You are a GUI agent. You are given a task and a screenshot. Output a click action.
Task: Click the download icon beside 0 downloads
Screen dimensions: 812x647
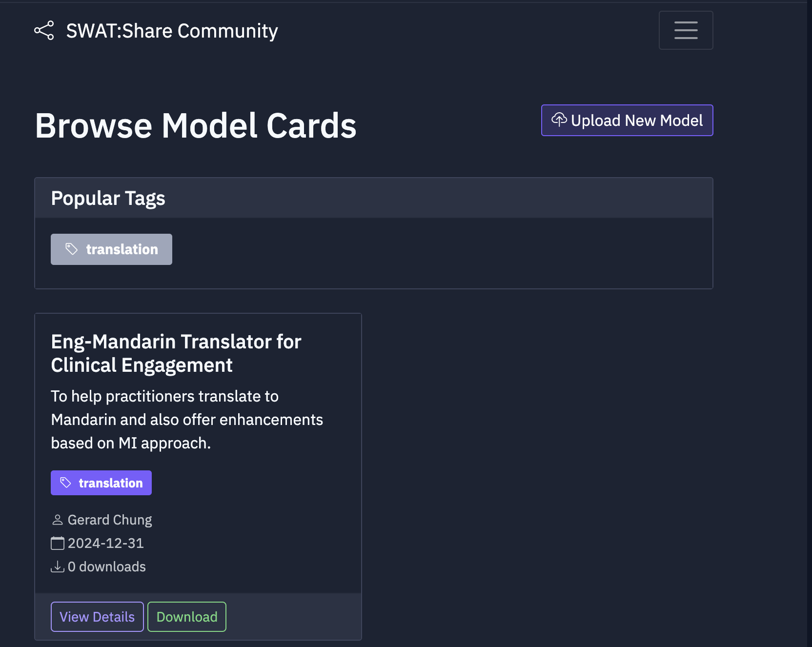pos(58,566)
